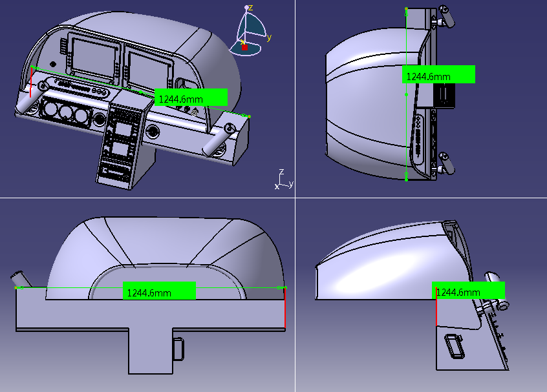Click the bottom green endpoint of vertical measurement

406,179
